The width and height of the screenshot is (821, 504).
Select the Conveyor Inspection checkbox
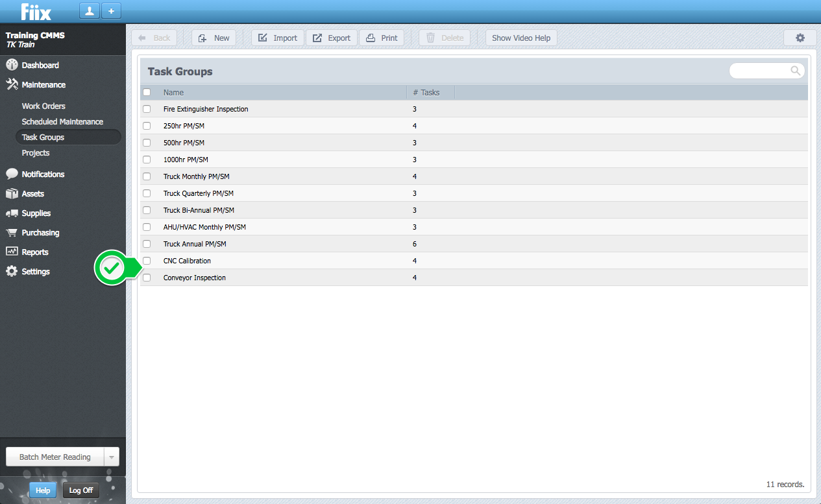[x=147, y=278]
